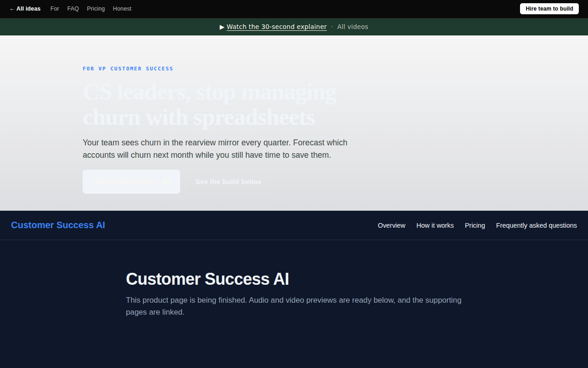The height and width of the screenshot is (368, 588).
Task: Click the This product page is being finished text
Action: coord(294,306)
